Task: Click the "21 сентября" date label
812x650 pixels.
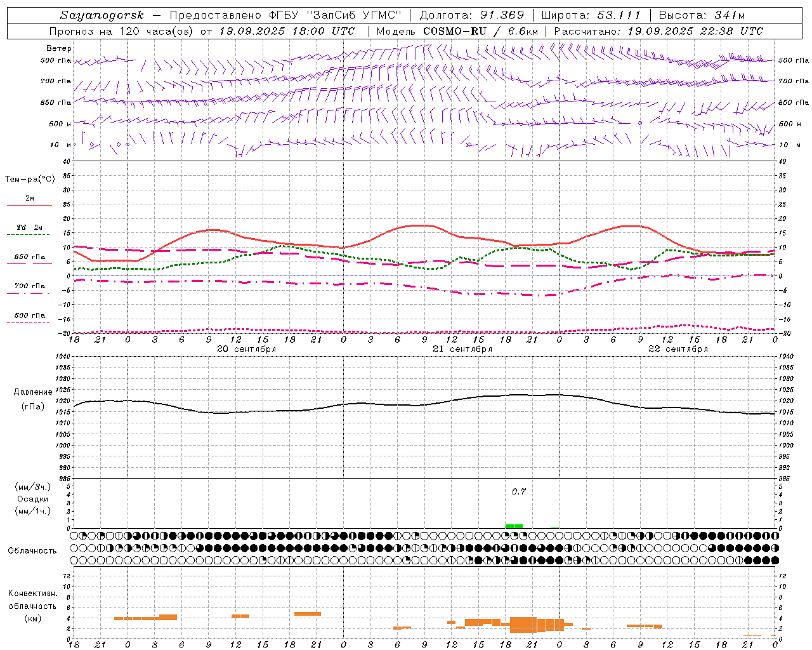Action: click(462, 349)
